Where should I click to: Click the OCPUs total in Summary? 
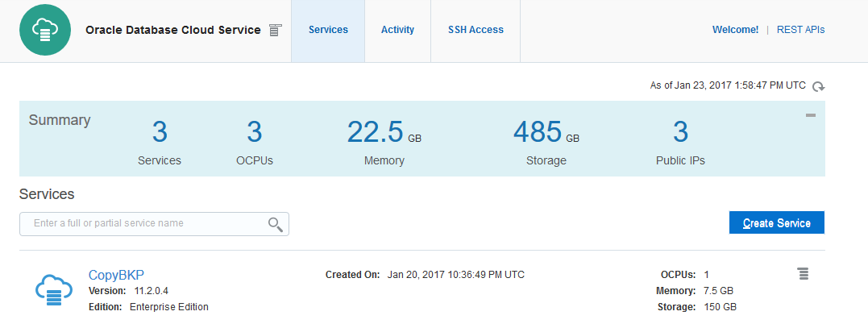(255, 133)
